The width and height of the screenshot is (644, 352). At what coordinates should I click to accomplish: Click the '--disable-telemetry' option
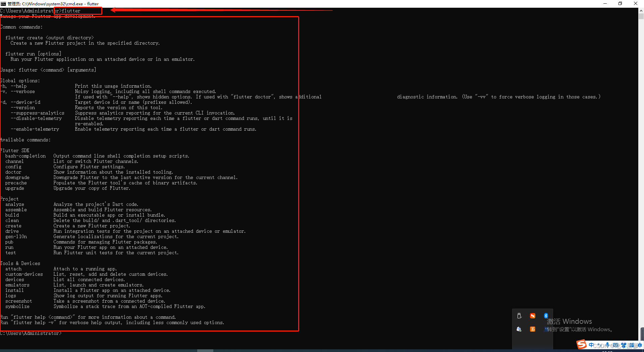pyautogui.click(x=36, y=118)
